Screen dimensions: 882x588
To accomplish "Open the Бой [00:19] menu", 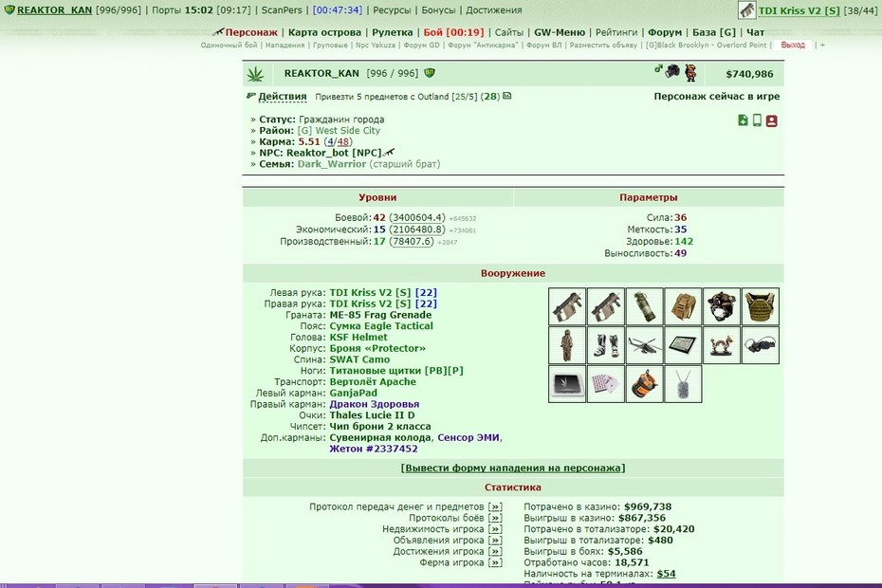I will 453,32.
